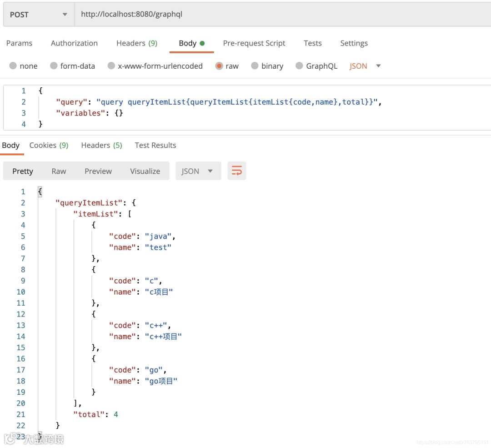Open the Params tab

(x=19, y=43)
